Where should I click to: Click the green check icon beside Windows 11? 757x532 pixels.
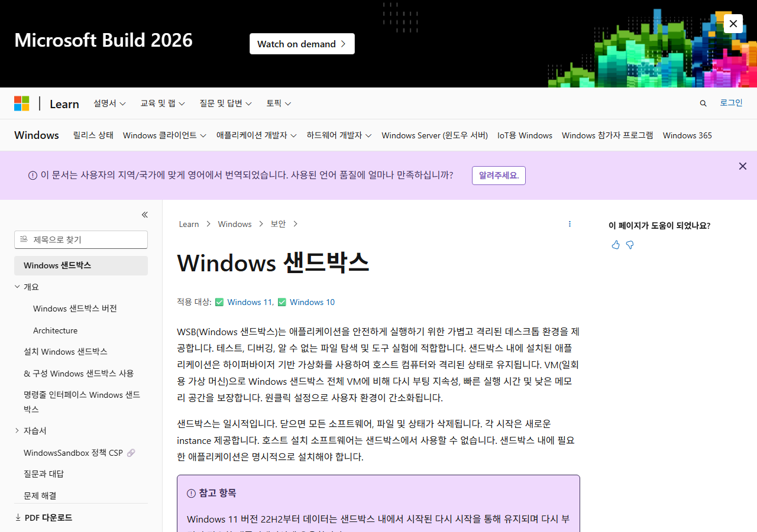219,302
